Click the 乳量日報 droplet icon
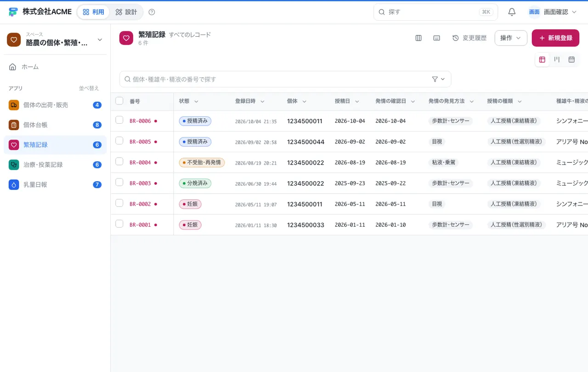 [x=14, y=184]
